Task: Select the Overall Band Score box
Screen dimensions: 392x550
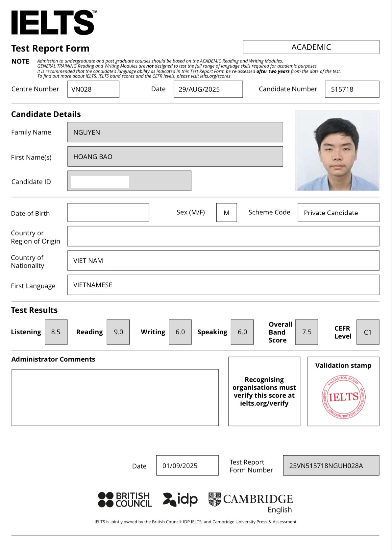Action: point(306,332)
